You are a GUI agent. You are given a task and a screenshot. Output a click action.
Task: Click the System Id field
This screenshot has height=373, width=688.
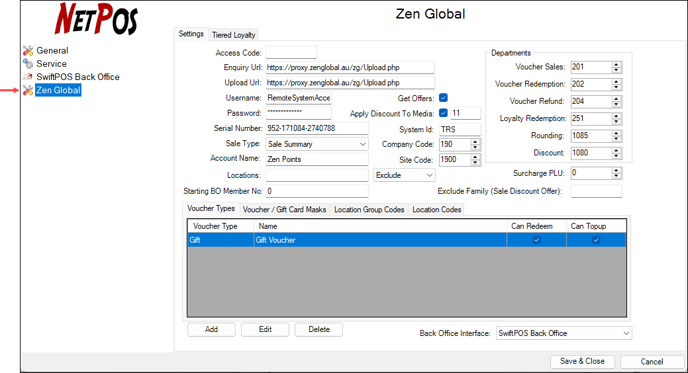[460, 129]
